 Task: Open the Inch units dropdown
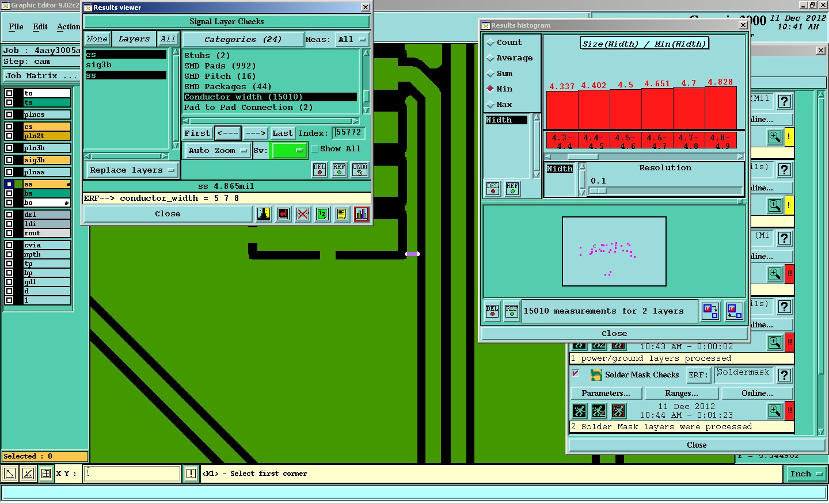(806, 474)
